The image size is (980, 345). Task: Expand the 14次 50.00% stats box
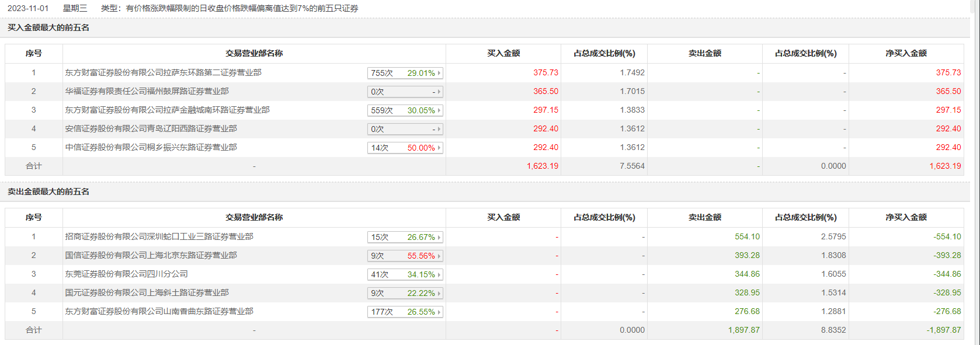405,148
